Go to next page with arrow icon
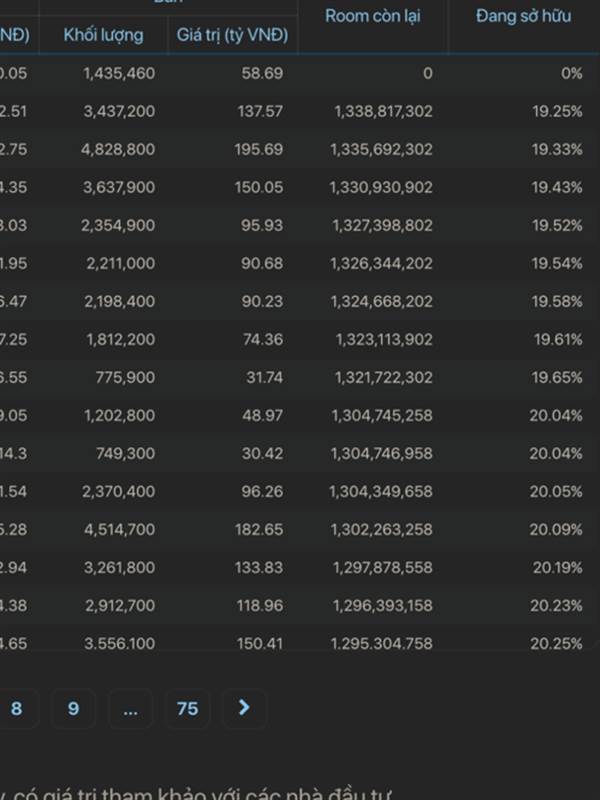This screenshot has height=800, width=600. [244, 708]
